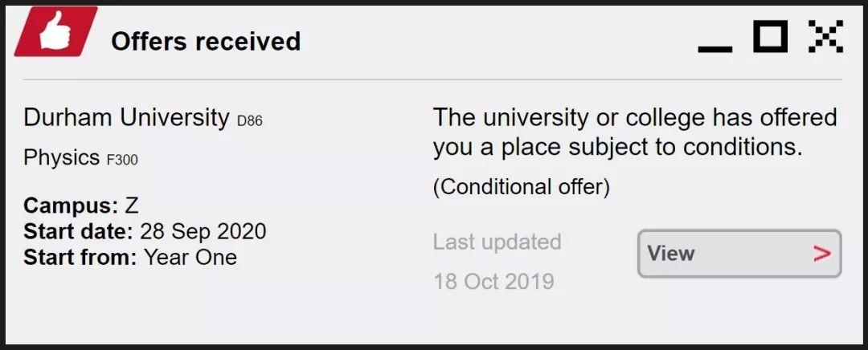Viewport: 868px width, 350px height.
Task: Click the (Conditional offer) label
Action: (521, 187)
